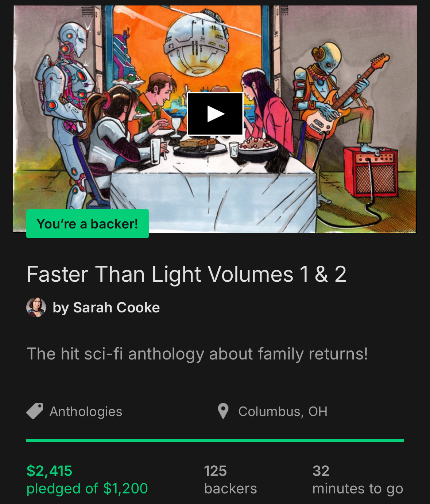This screenshot has height=504, width=430.
Task: Open creator link "by Sarah Cooke"
Action: (106, 308)
